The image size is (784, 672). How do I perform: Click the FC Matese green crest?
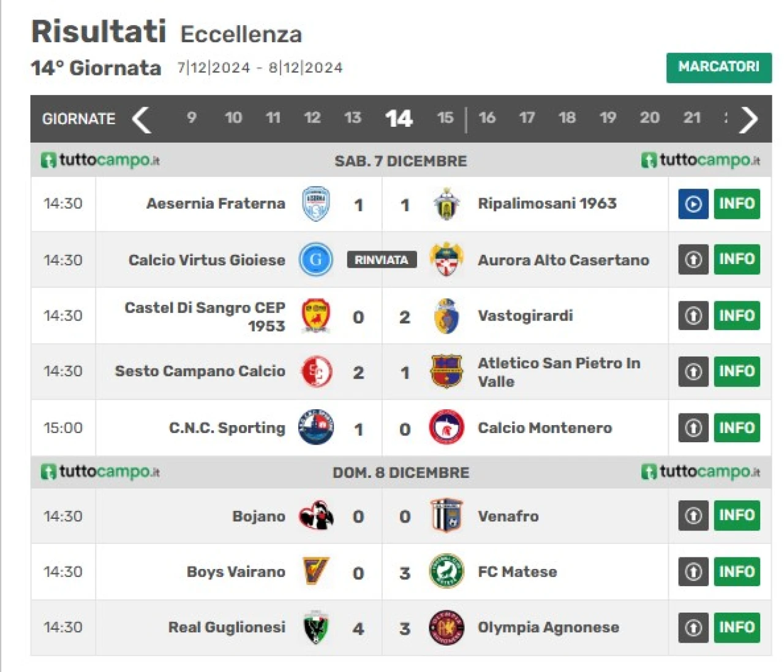(x=446, y=572)
